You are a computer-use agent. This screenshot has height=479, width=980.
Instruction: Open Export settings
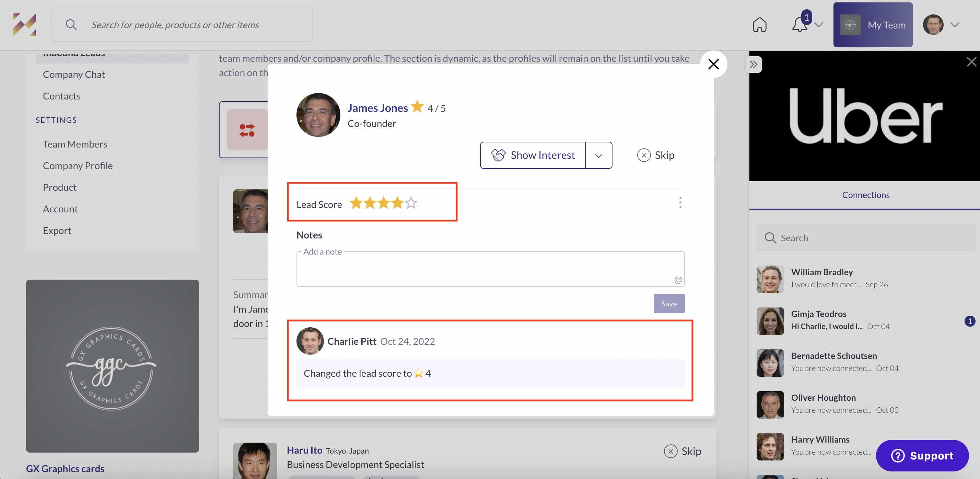pyautogui.click(x=57, y=231)
